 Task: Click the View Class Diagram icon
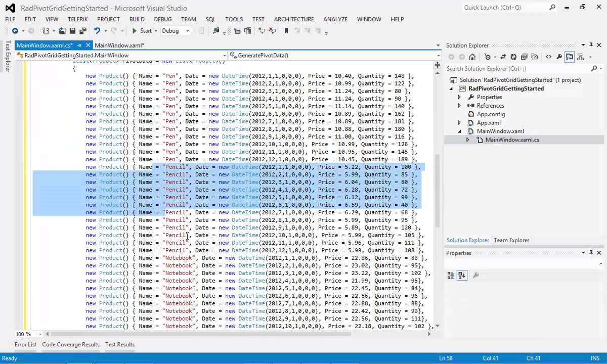(x=581, y=57)
